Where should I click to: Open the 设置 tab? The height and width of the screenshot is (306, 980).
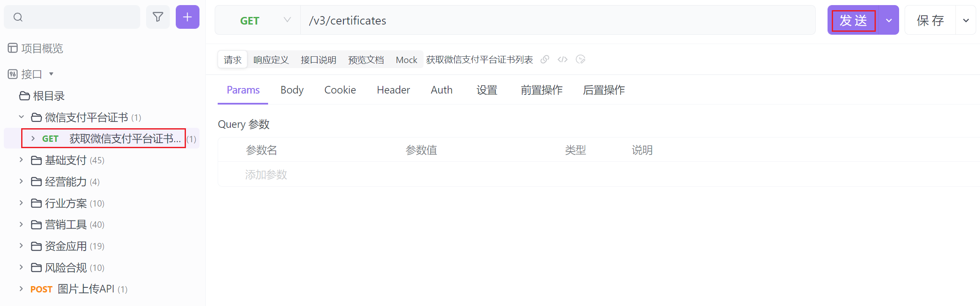click(x=487, y=90)
